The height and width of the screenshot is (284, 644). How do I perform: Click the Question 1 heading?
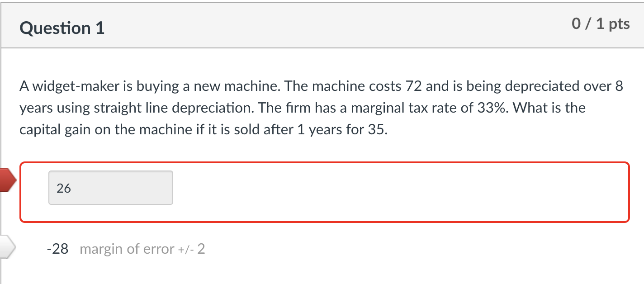pyautogui.click(x=62, y=28)
